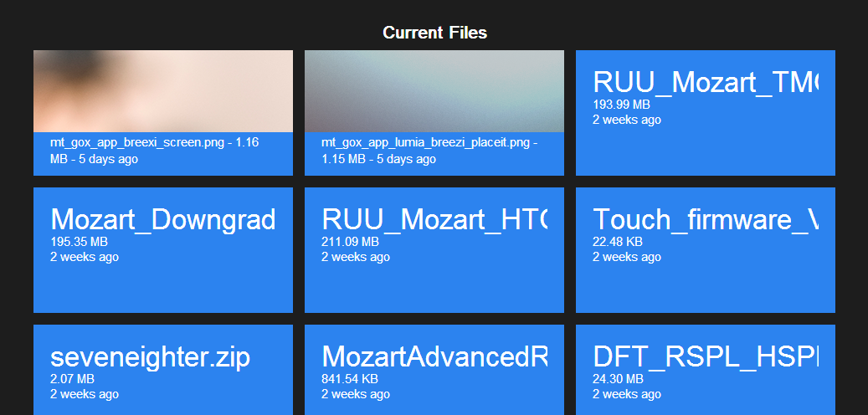Open the mt_gox_app_breexi_screen.png image thumbnail
868x415 pixels.
[x=163, y=91]
